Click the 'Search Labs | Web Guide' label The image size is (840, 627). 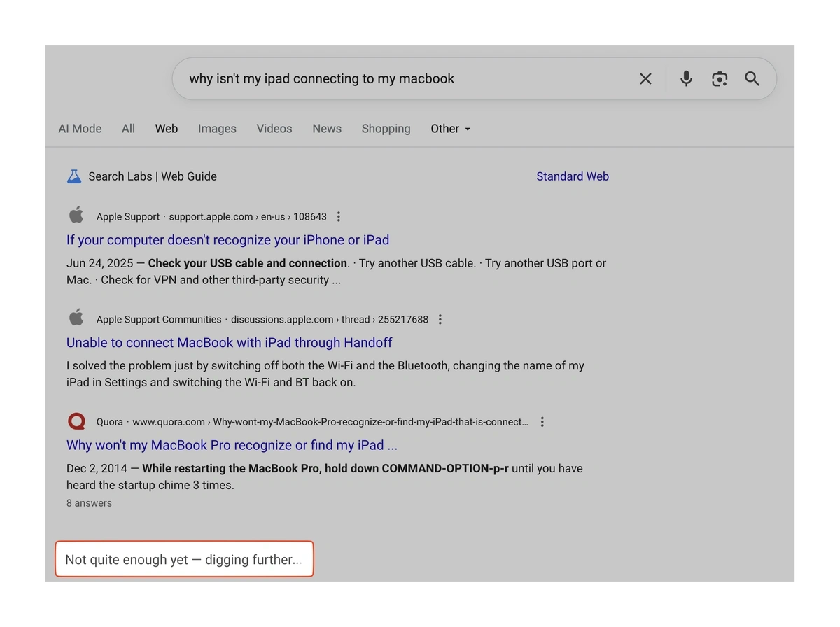[153, 176]
